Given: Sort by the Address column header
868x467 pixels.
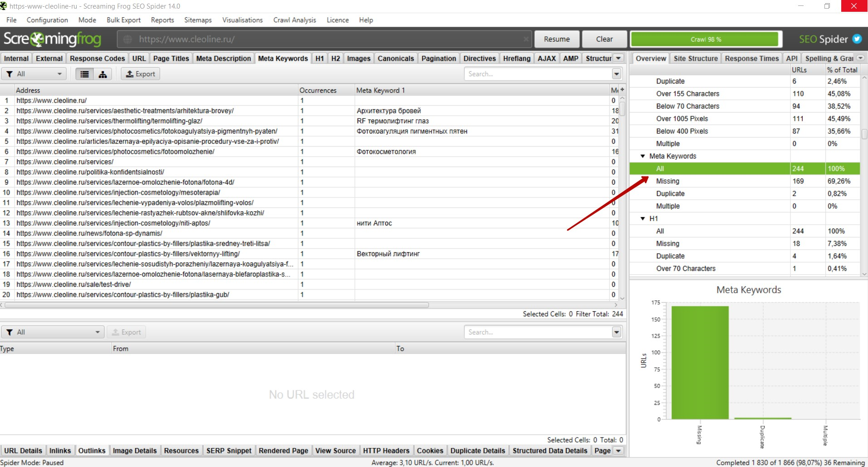Looking at the screenshot, I should [156, 90].
